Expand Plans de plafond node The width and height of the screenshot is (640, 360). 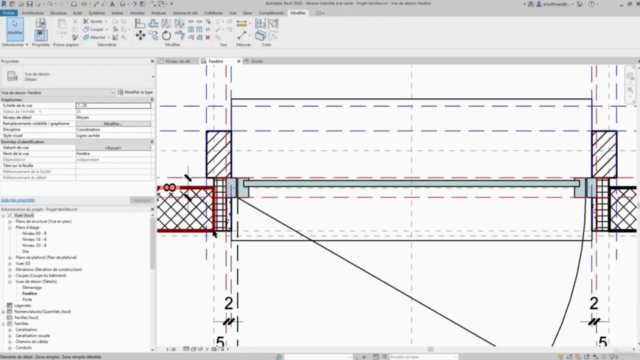tap(10, 258)
